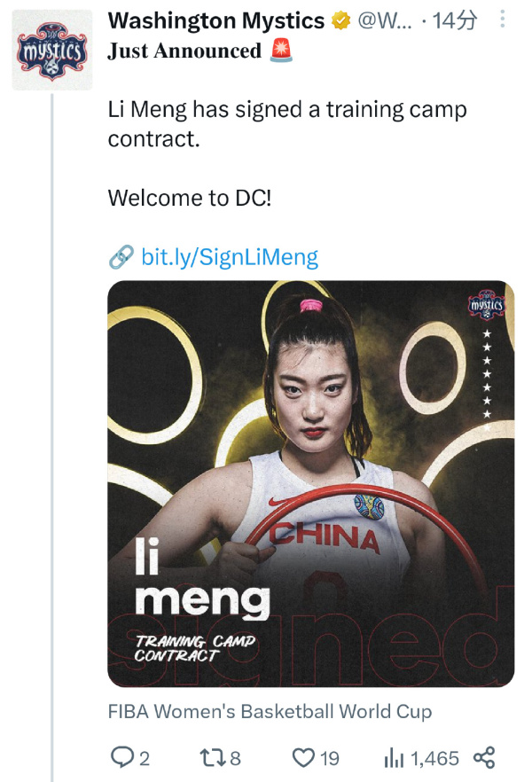
Task: Click the Washington Mystics account name
Action: click(216, 21)
